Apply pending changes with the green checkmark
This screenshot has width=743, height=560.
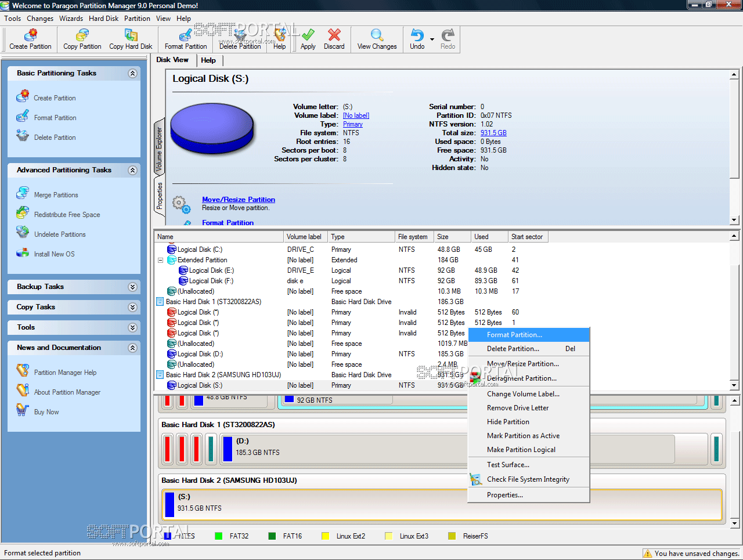pyautogui.click(x=308, y=39)
